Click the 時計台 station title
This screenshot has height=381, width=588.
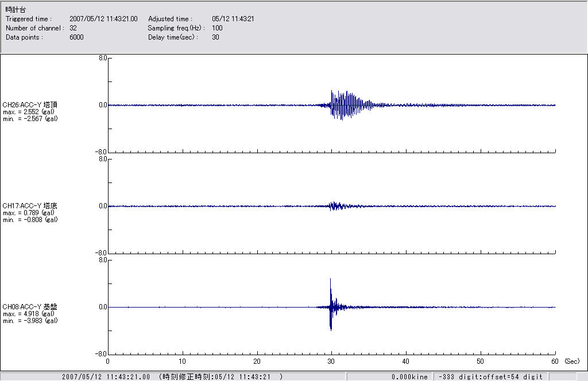tap(16, 10)
